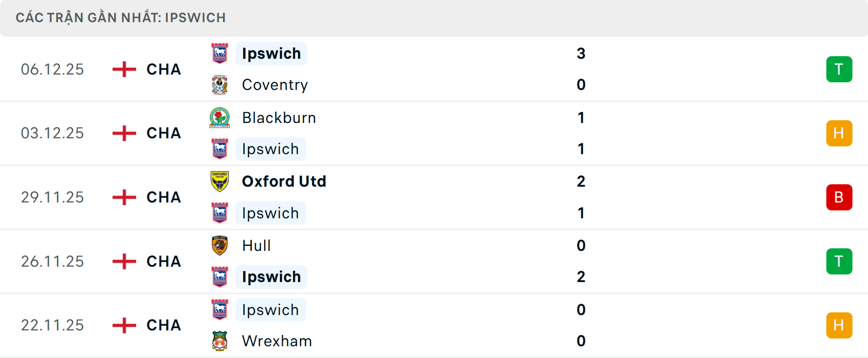868x358 pixels.
Task: Click the Wrexham club crest
Action: (220, 341)
